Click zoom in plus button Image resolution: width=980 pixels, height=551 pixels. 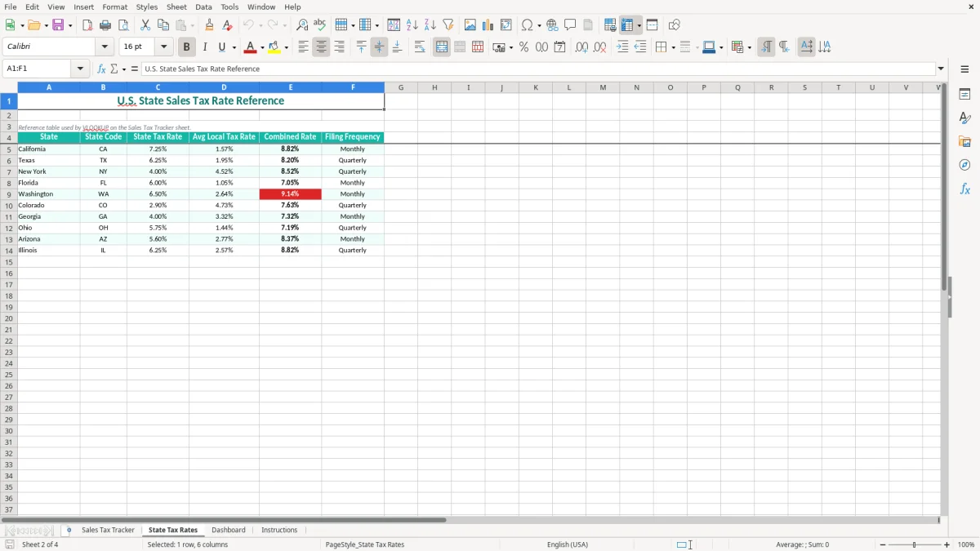click(x=947, y=544)
